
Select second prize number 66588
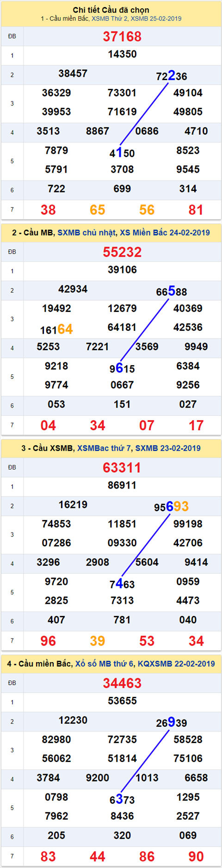coord(172,291)
